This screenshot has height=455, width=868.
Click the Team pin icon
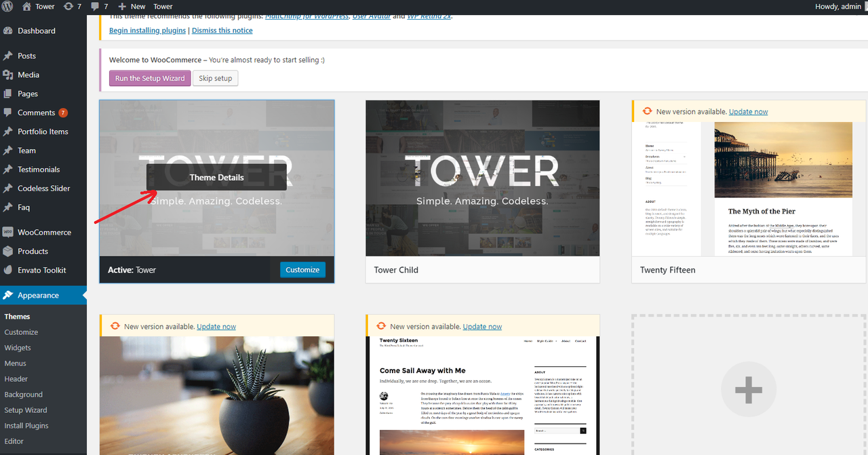pyautogui.click(x=8, y=151)
